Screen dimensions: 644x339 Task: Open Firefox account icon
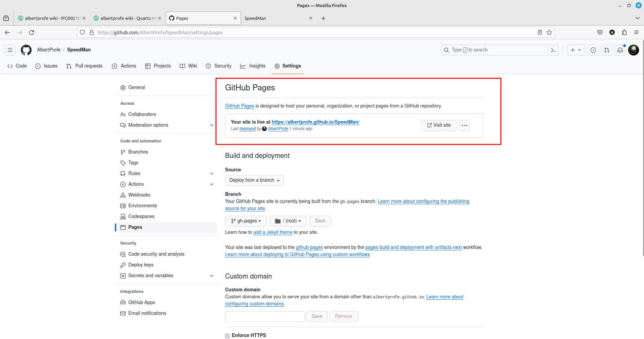click(612, 33)
